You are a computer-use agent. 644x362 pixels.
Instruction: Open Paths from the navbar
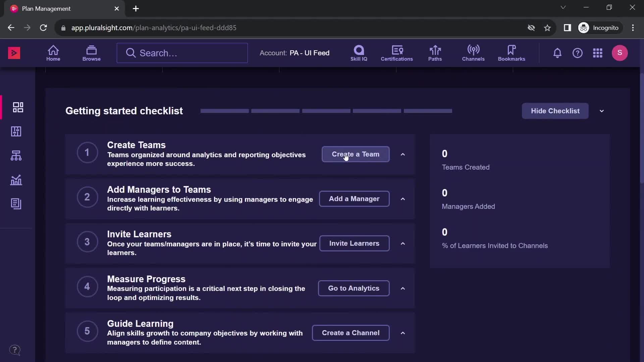tap(435, 53)
